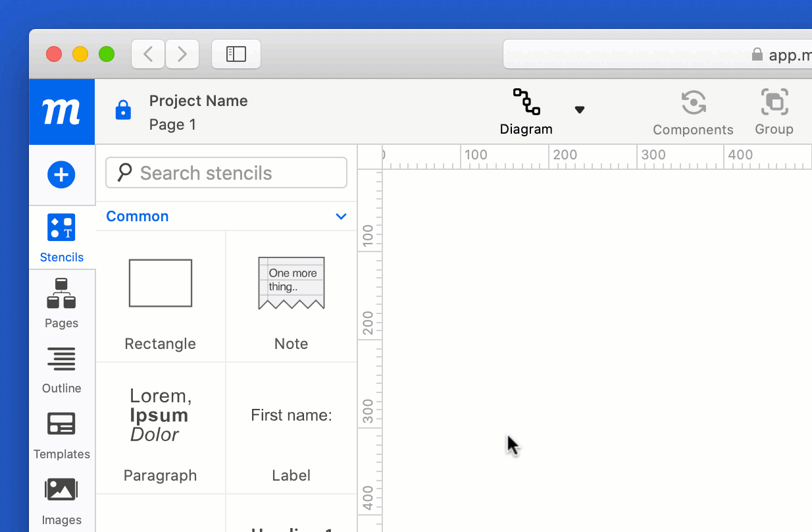Click the lock icon beside Project Name
Screen dimensions: 812x532
pyautogui.click(x=123, y=111)
